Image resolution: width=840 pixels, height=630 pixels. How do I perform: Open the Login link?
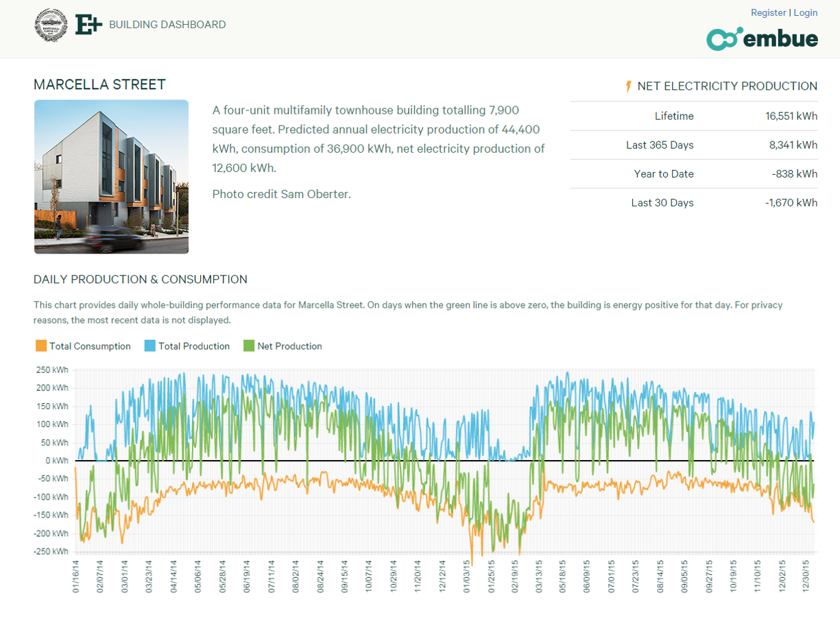(806, 12)
